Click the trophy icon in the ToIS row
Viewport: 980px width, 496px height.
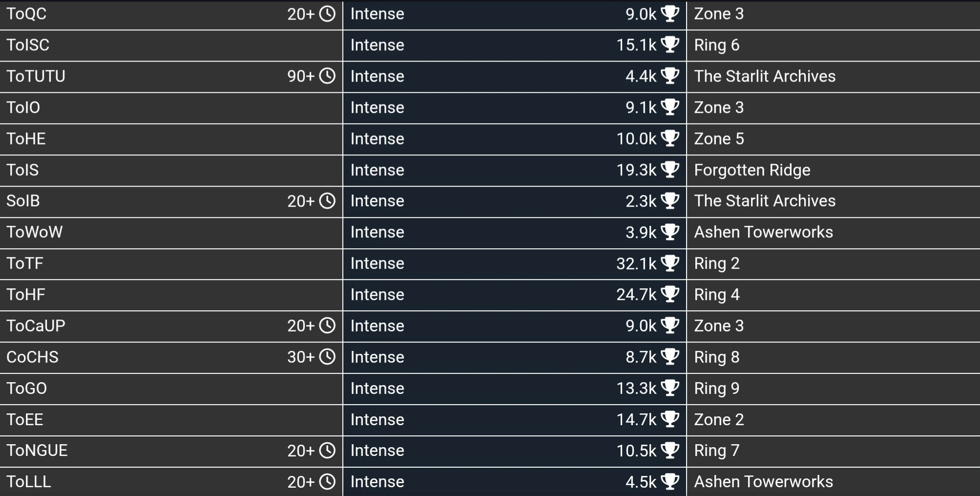(670, 170)
